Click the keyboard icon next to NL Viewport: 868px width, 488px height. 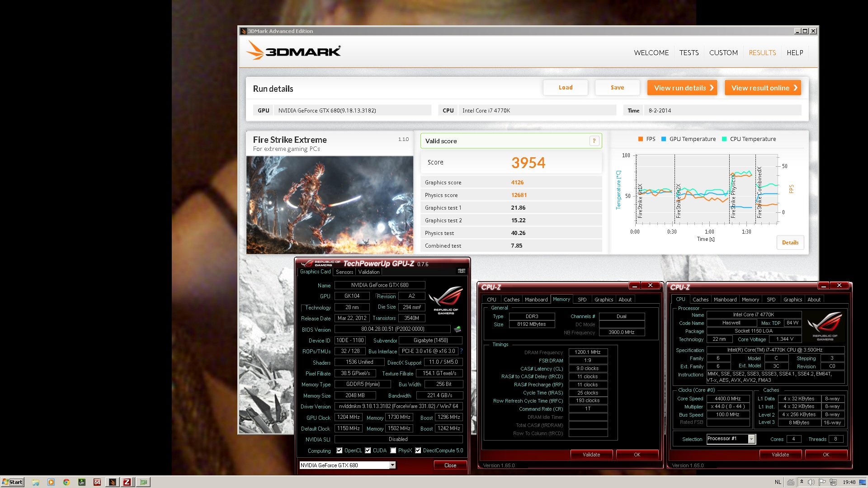[x=791, y=482]
